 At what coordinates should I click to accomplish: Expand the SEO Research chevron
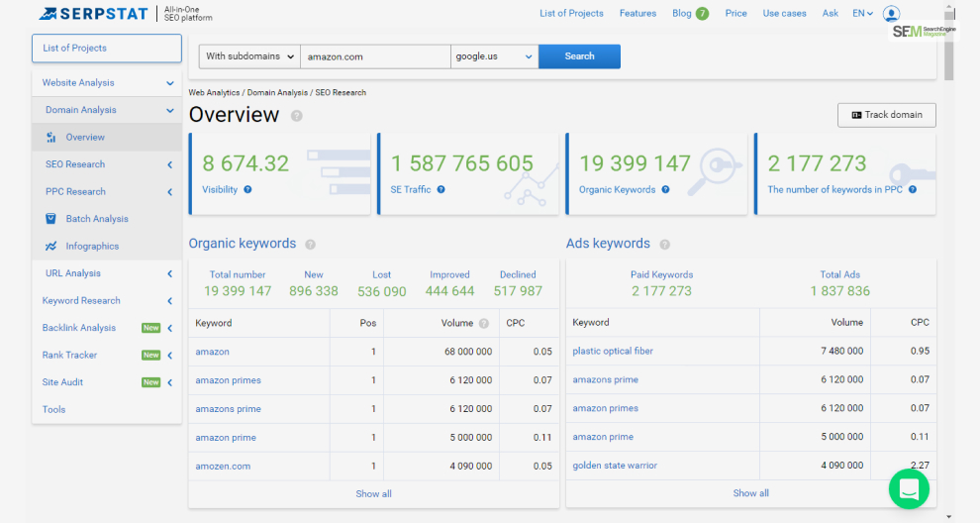(x=170, y=164)
